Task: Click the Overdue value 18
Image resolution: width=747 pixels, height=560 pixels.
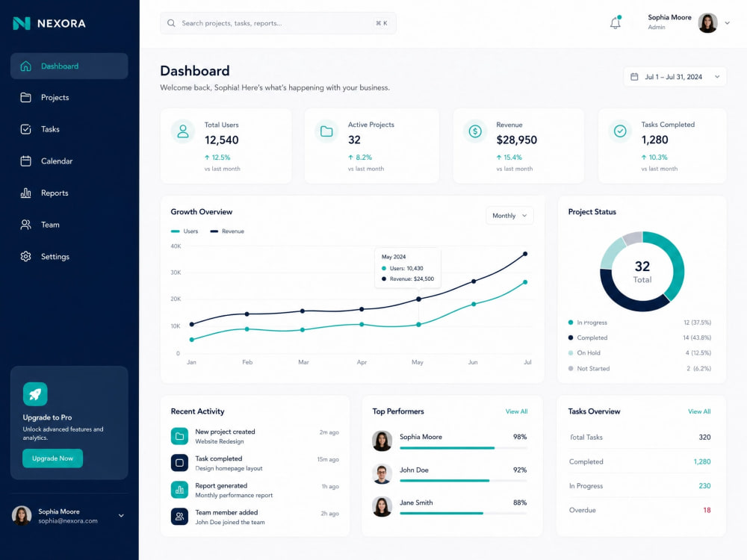Action: [x=707, y=510]
